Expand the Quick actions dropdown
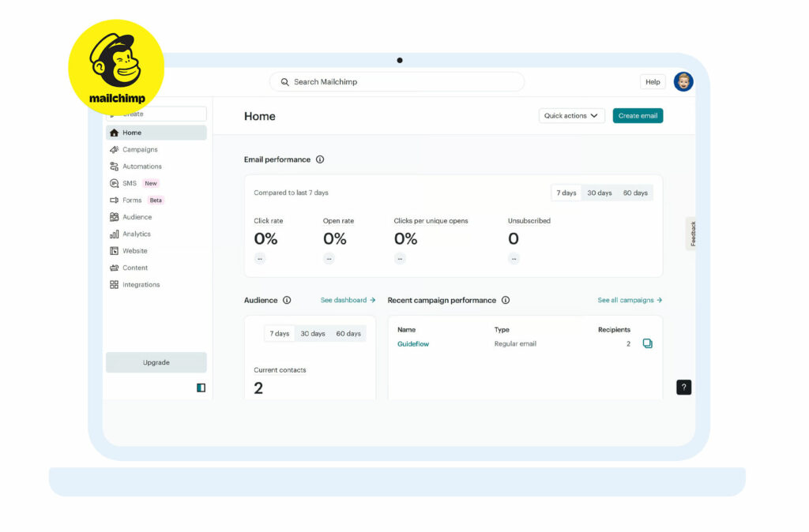The height and width of the screenshot is (532, 809). pyautogui.click(x=571, y=115)
